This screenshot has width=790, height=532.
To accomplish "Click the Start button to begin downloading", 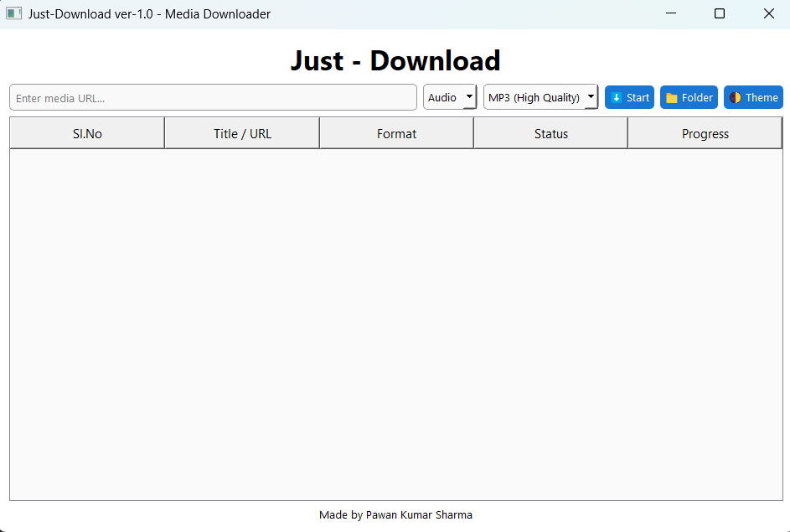I will (x=629, y=97).
